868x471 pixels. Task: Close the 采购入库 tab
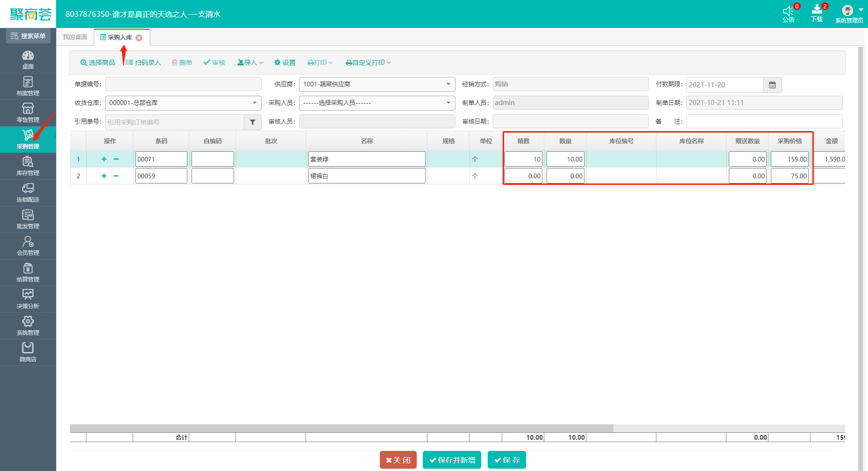pyautogui.click(x=139, y=38)
